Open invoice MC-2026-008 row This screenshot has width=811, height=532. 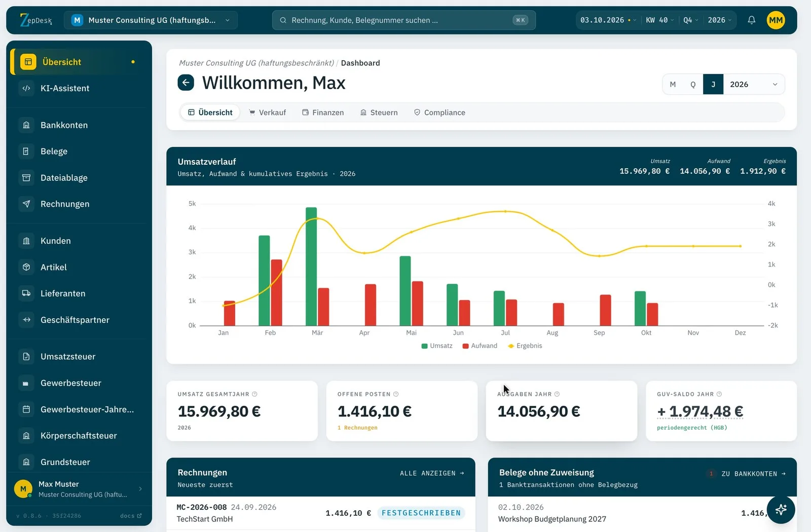click(321, 513)
